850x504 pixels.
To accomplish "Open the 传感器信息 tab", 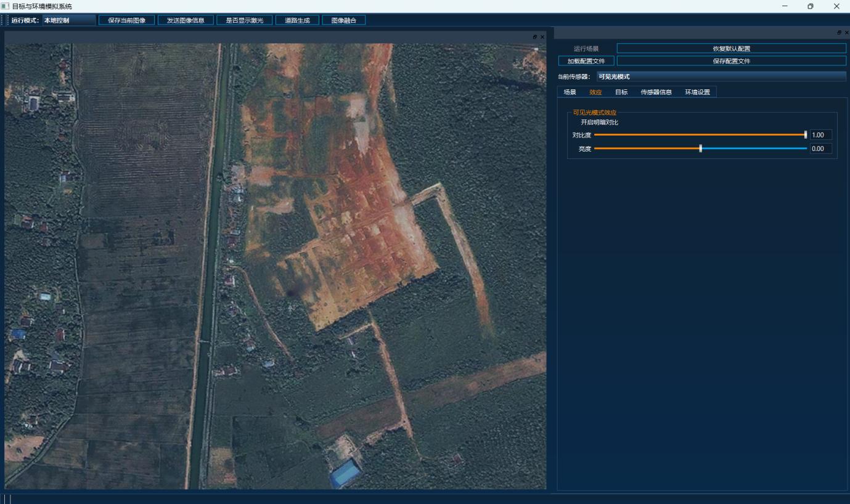I will click(656, 92).
